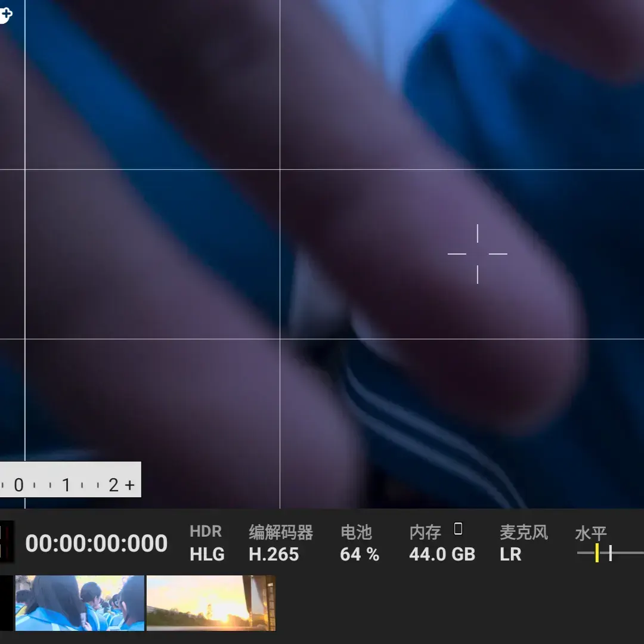Set exposure compensation to 1

pos(66,485)
